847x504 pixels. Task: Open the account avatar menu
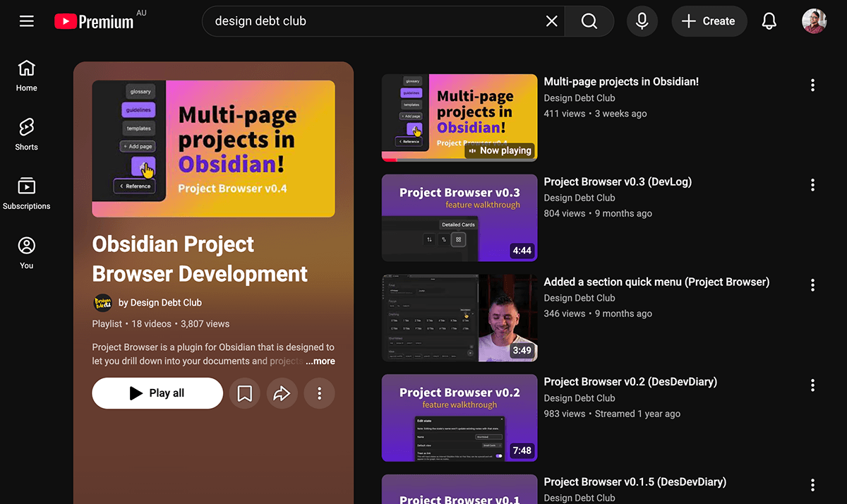coord(815,21)
